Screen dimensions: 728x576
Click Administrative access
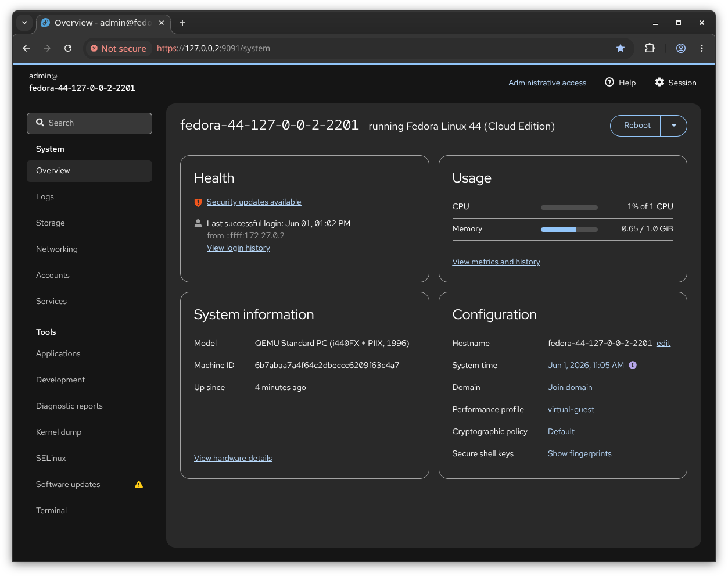click(547, 83)
